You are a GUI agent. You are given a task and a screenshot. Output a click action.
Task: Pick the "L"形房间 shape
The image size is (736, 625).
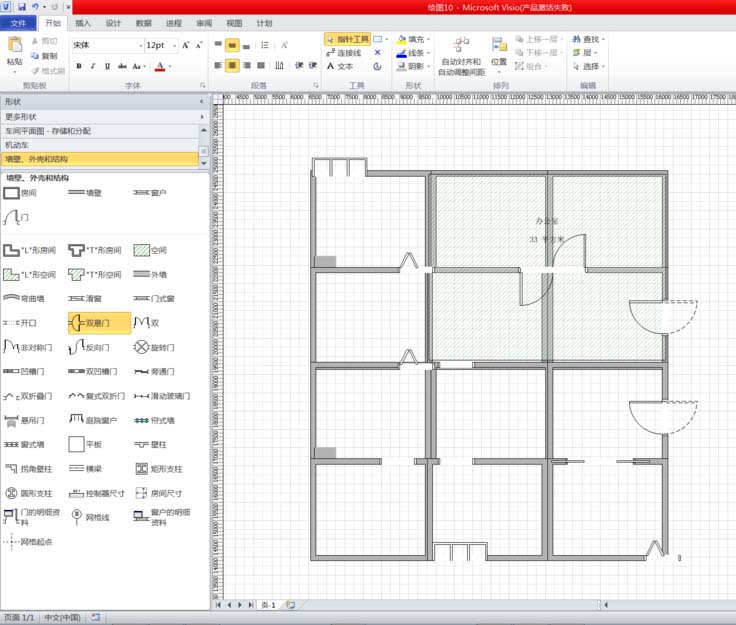(30, 251)
